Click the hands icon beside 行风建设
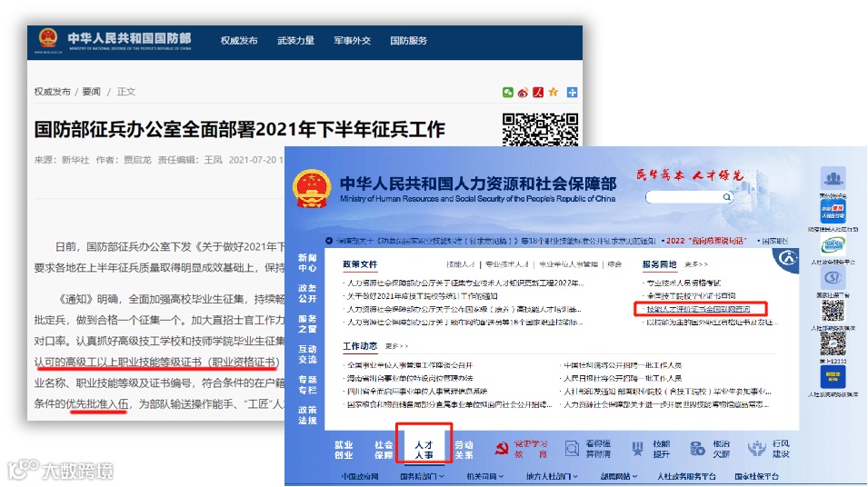Viewport: 868px width, 487px height. 756,448
